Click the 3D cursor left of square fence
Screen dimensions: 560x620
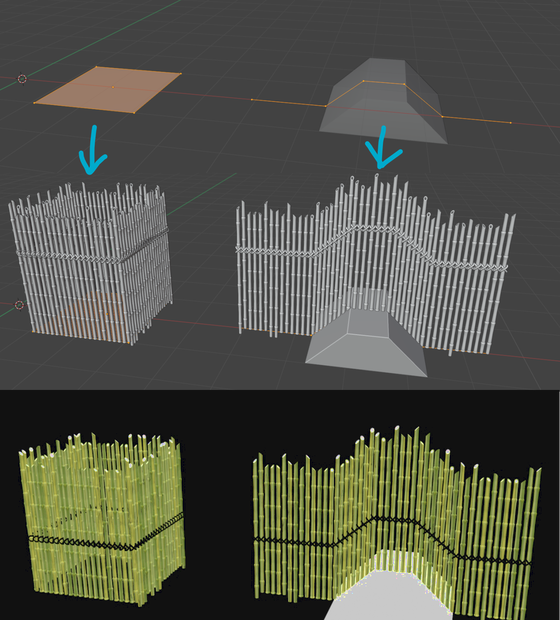point(19,305)
